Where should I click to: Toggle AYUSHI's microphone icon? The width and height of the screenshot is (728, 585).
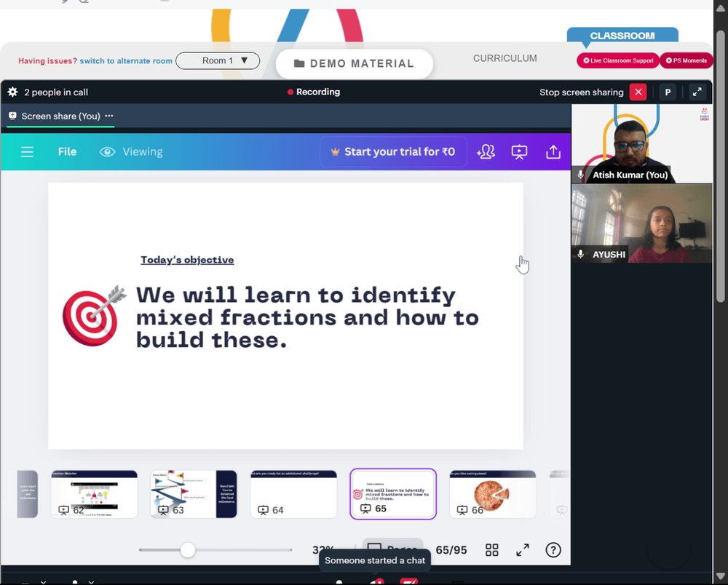coord(580,254)
